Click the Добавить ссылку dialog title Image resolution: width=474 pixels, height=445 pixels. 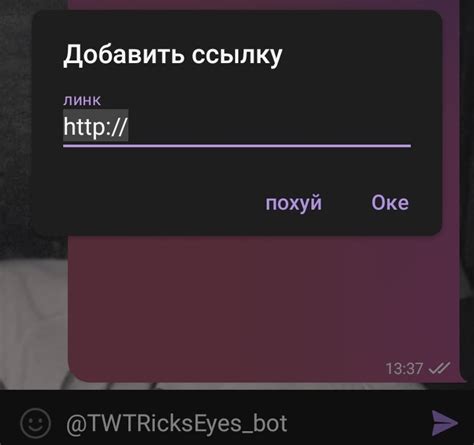point(173,55)
